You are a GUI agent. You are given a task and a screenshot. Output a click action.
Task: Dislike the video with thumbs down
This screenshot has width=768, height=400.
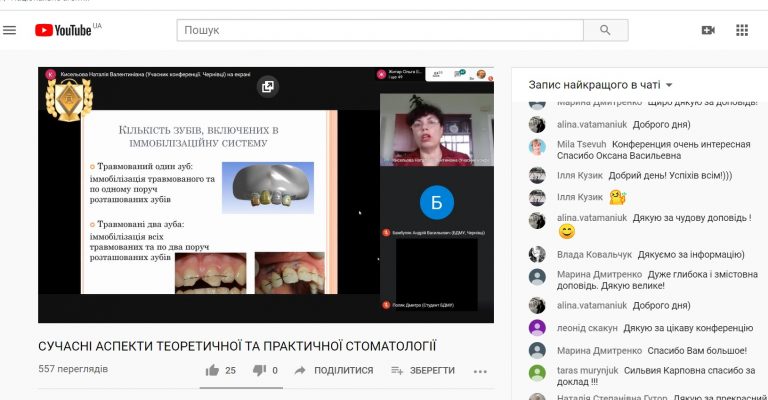(259, 370)
